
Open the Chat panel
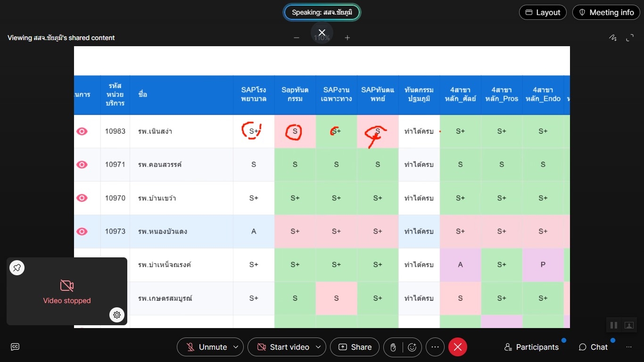click(x=593, y=347)
